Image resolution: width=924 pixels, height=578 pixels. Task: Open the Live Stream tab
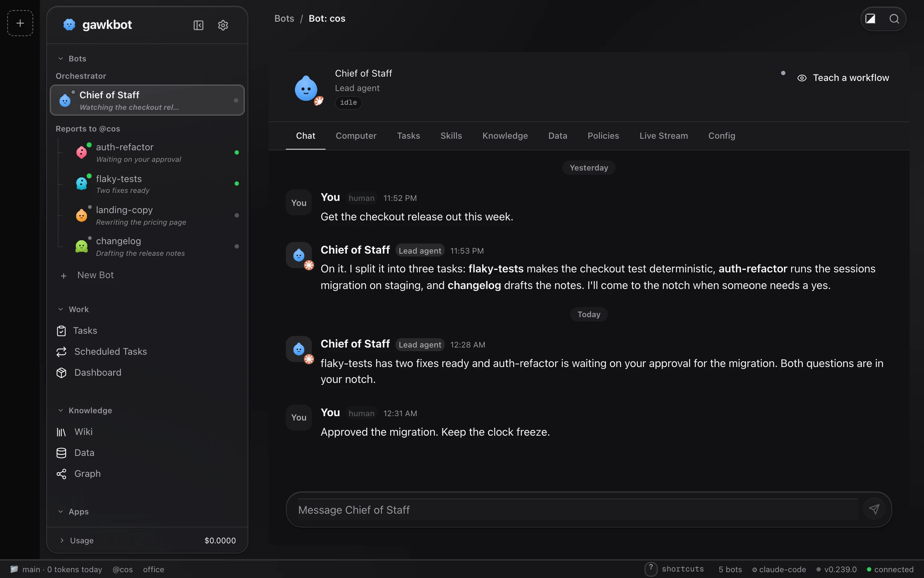pos(664,136)
